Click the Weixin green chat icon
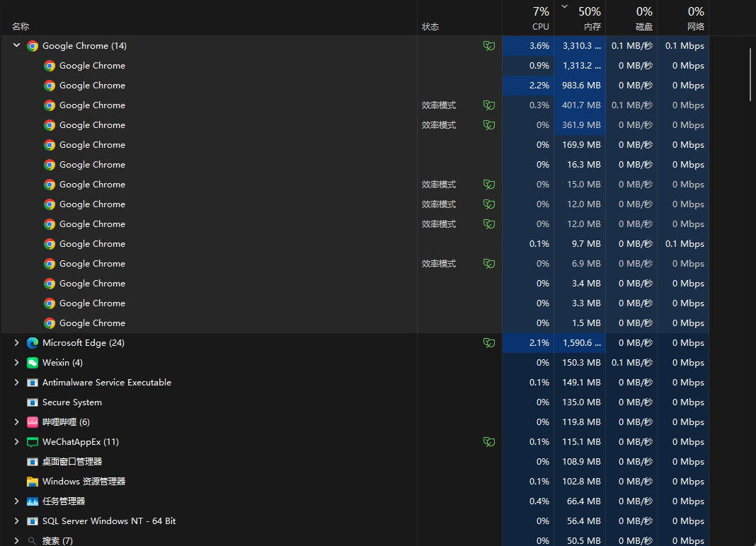Viewport: 756px width, 546px height. [33, 362]
